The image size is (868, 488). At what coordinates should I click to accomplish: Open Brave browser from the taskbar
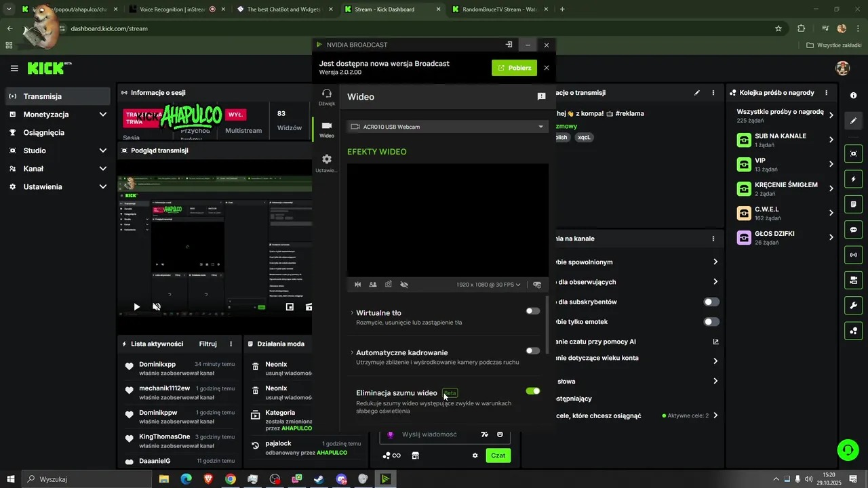(x=208, y=479)
